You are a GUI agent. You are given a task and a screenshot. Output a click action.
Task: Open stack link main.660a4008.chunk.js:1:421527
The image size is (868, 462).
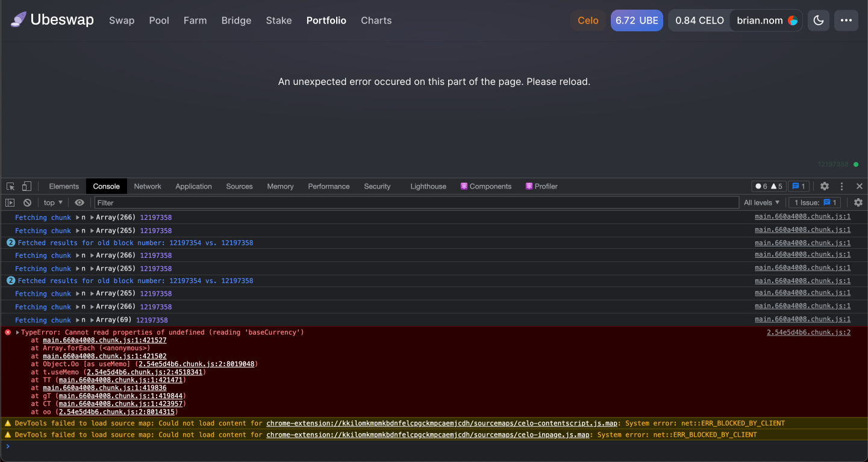coord(105,340)
